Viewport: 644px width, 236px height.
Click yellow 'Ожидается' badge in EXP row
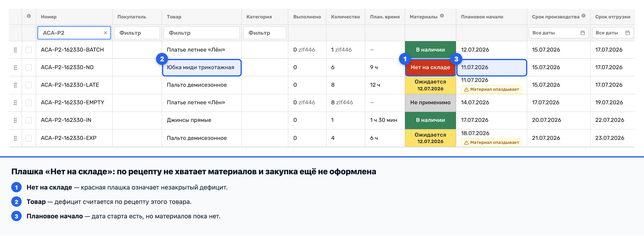click(430, 138)
